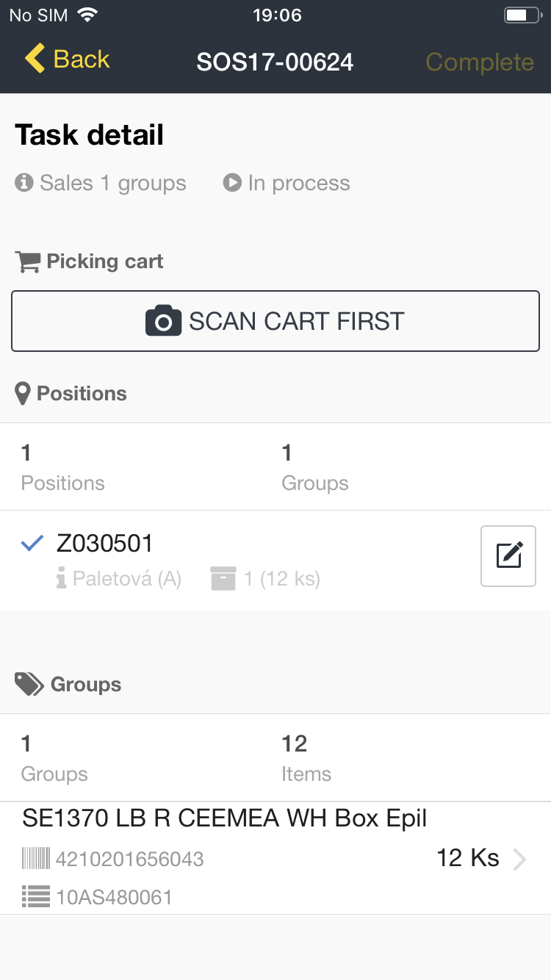Toggle the checkmark beside Z030501

(x=32, y=544)
